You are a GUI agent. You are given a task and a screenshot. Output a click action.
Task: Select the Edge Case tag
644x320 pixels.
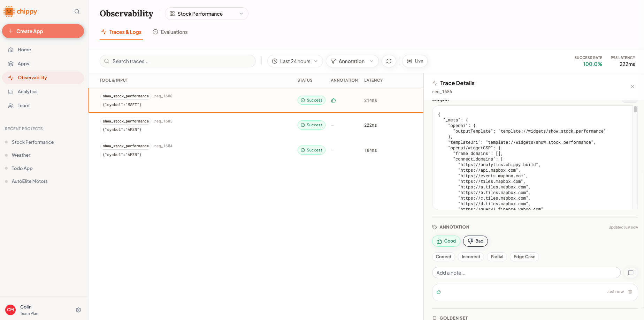coord(524,257)
